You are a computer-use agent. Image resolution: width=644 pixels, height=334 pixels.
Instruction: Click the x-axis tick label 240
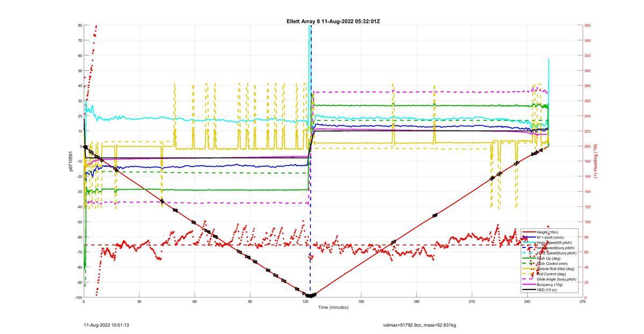point(528,302)
